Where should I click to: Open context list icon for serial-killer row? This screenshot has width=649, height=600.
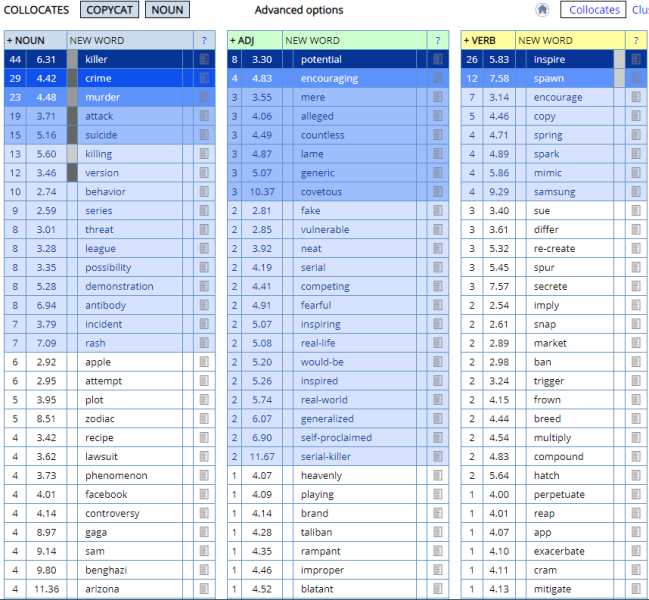[437, 456]
